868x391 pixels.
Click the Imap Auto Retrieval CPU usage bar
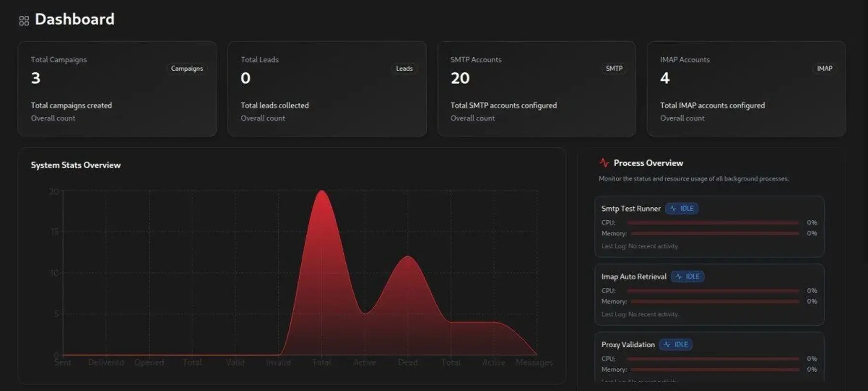[713, 291]
